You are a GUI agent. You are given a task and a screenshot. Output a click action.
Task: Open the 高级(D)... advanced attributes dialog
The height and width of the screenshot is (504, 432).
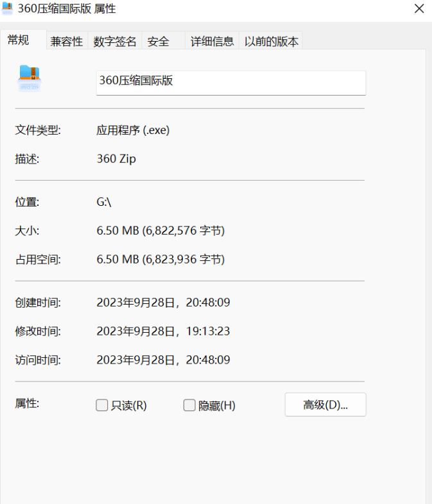[x=325, y=405]
